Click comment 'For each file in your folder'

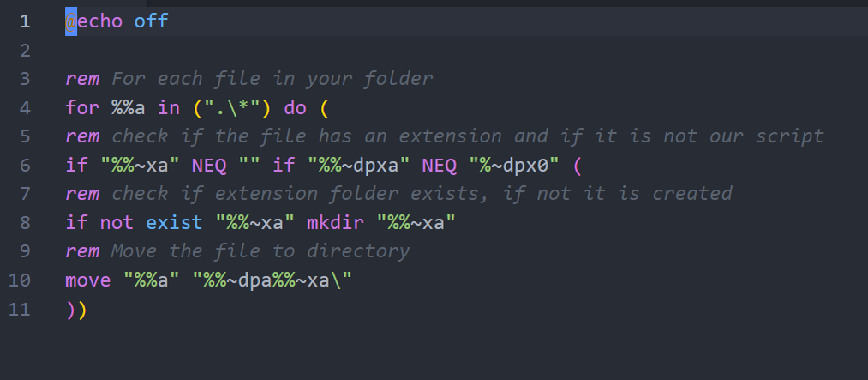pos(272,79)
